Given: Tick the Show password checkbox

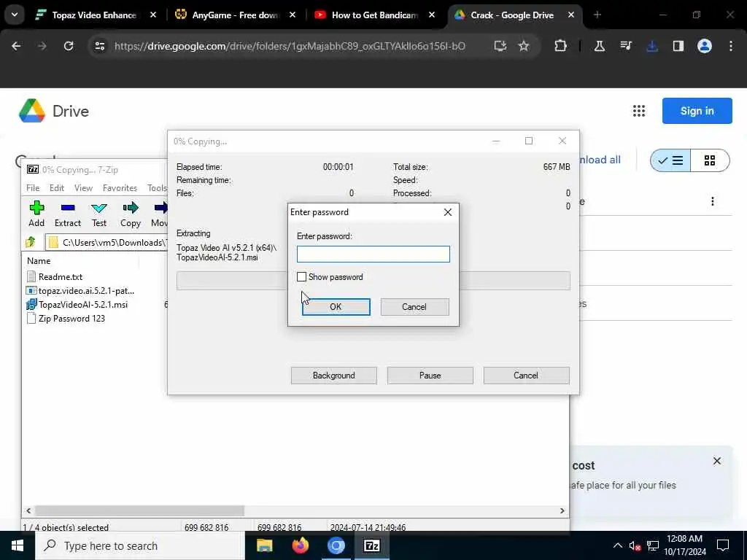Looking at the screenshot, I should coord(301,276).
